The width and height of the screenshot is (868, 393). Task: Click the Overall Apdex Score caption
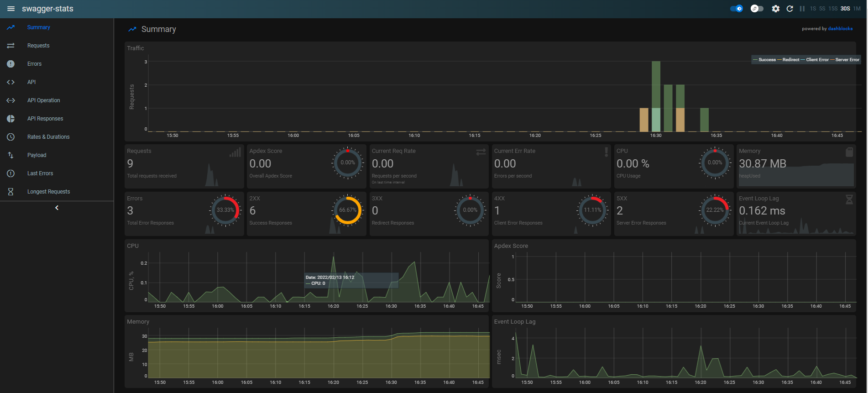pyautogui.click(x=271, y=176)
